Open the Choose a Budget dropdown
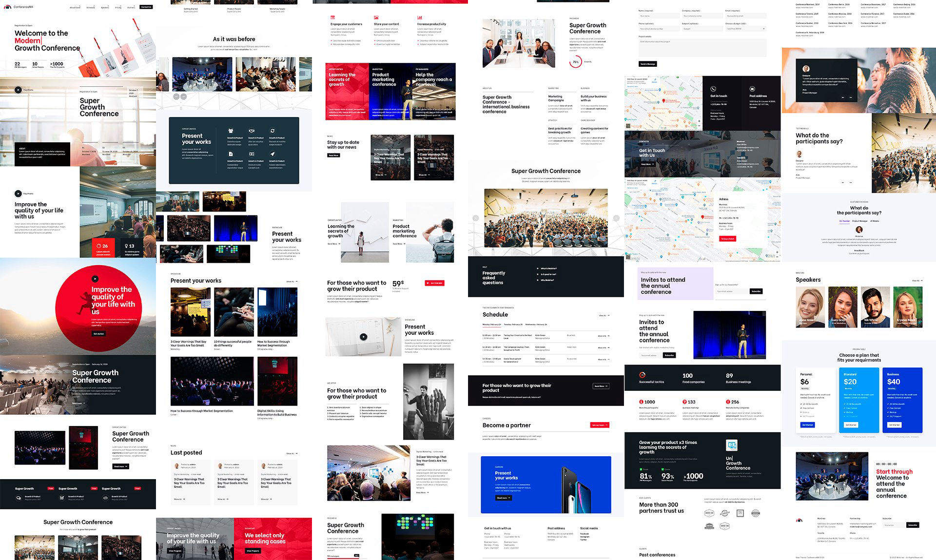 tap(745, 29)
